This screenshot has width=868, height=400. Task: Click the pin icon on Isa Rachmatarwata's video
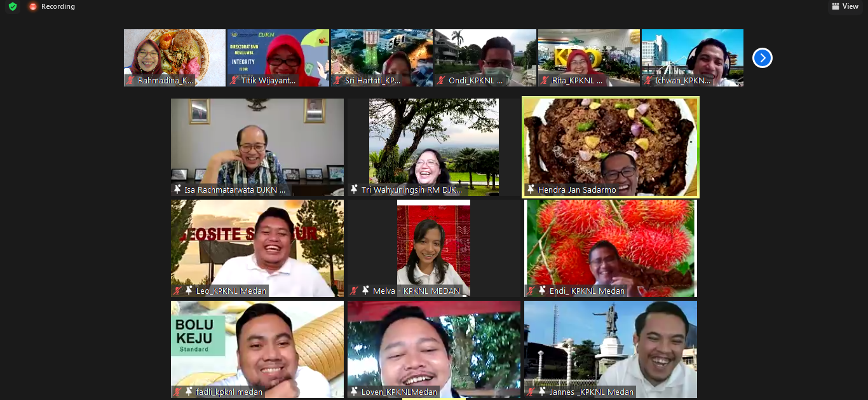tap(177, 190)
